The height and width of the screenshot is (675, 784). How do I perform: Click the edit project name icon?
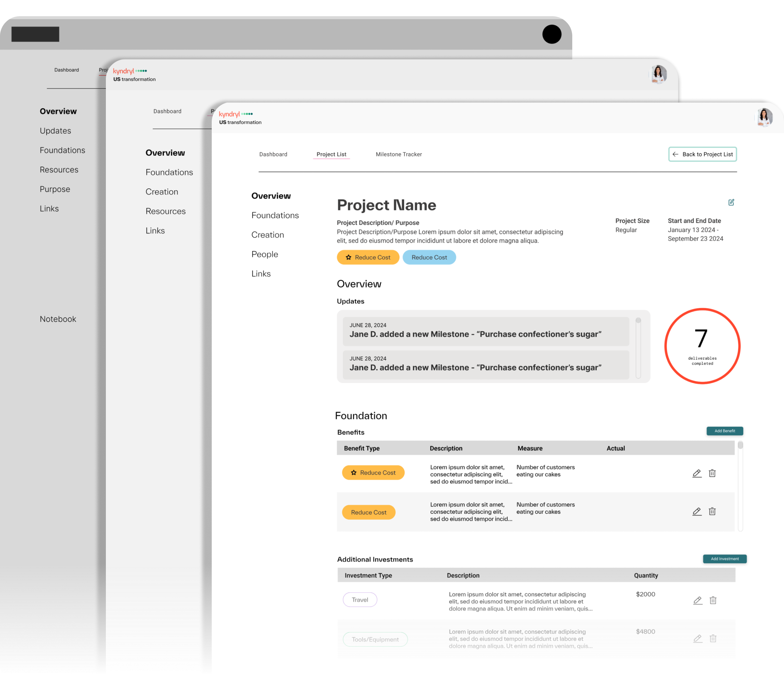point(731,202)
